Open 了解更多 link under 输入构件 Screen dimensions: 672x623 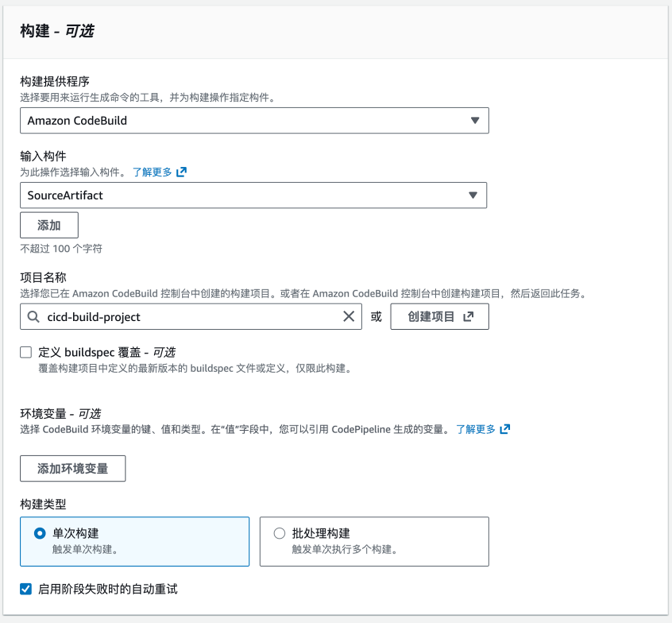click(152, 172)
